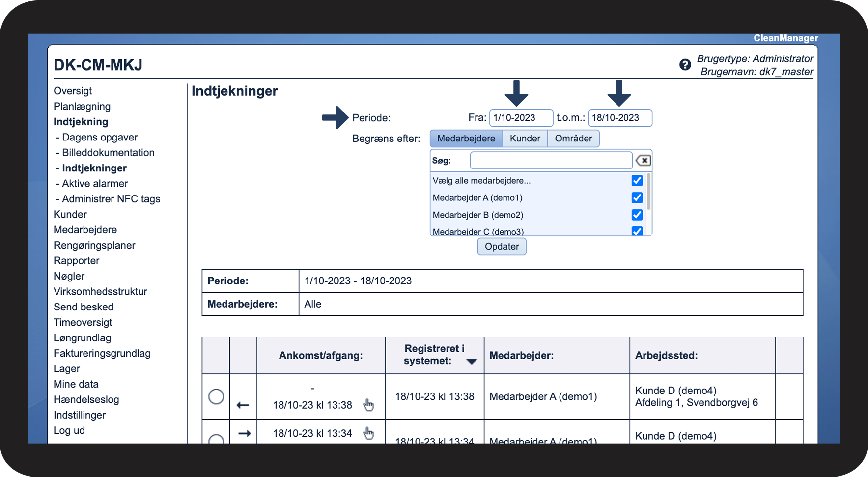Screen dimensions: 868x477
Task: Click the right arrow arrival icon in second row
Action: pyautogui.click(x=244, y=433)
